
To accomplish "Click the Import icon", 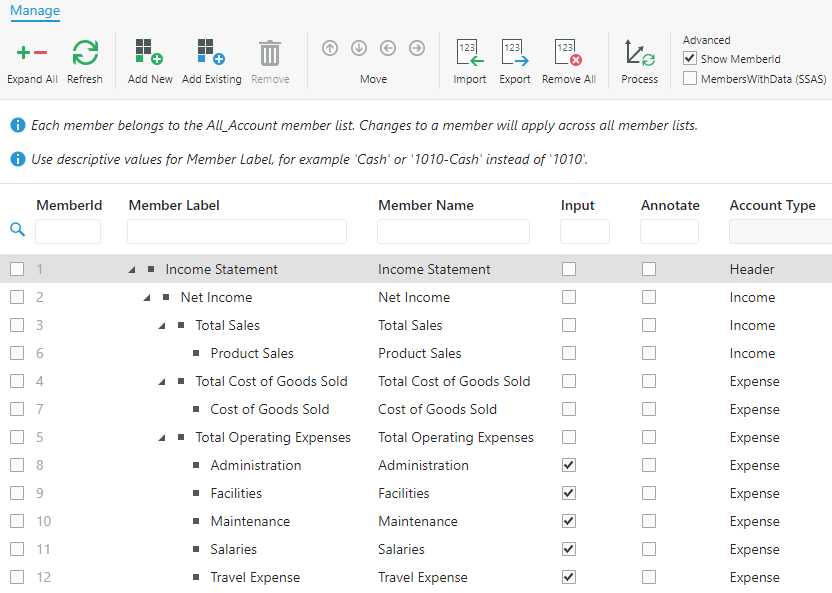I will click(x=469, y=52).
